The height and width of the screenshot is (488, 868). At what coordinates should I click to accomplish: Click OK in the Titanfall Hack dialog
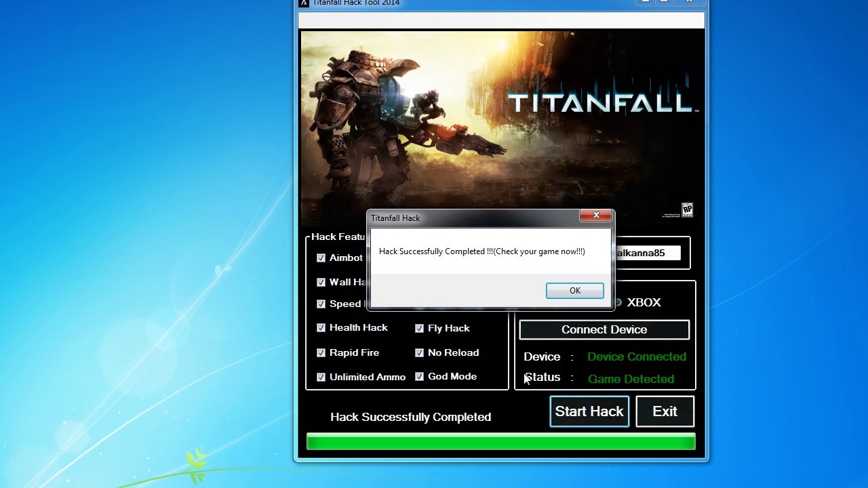[574, 290]
